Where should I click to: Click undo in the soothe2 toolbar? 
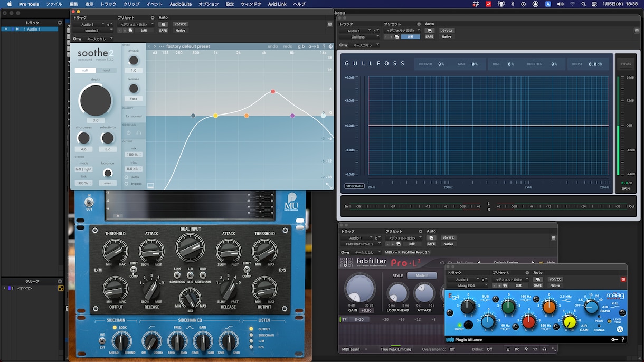point(273,46)
